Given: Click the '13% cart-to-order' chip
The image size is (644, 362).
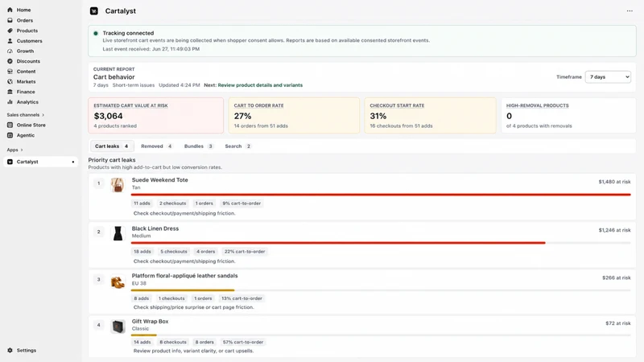Looking at the screenshot, I should [242, 298].
